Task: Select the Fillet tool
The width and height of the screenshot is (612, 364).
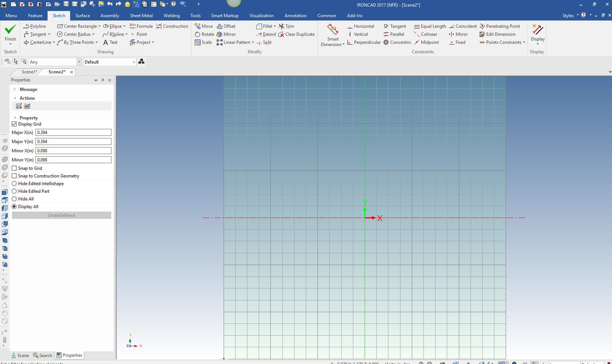Action: [x=264, y=26]
